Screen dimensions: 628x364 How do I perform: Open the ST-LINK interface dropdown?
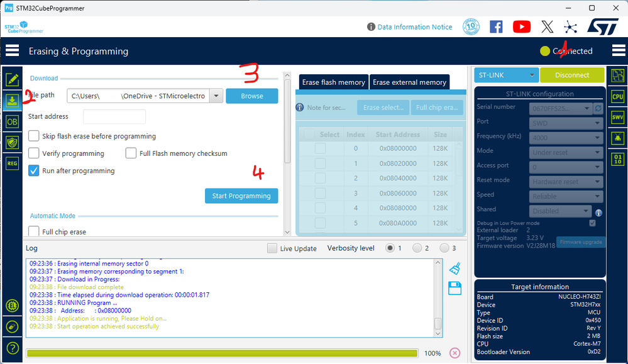(507, 75)
